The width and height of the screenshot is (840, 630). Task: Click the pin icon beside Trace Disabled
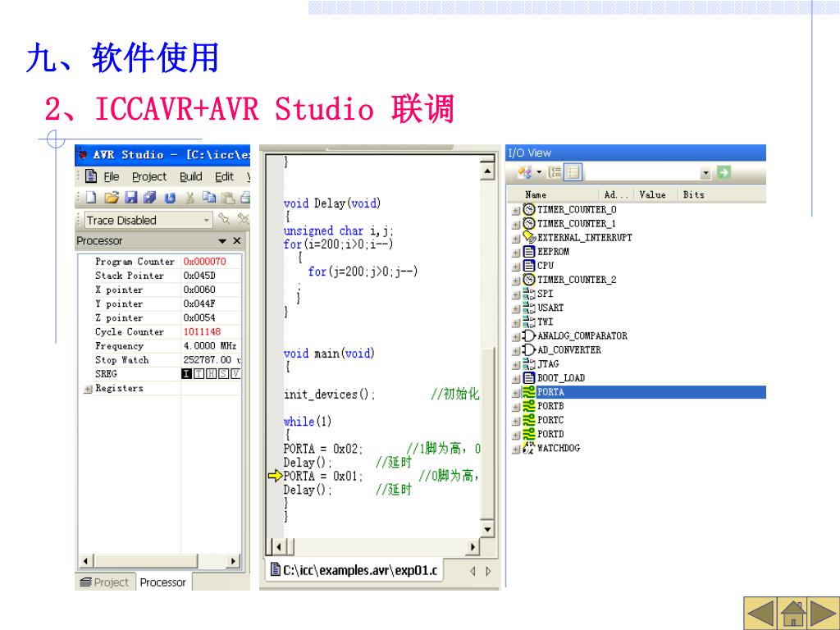coord(224,218)
